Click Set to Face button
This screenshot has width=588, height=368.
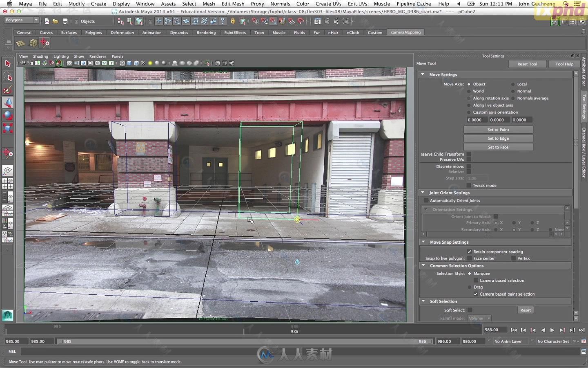(498, 147)
